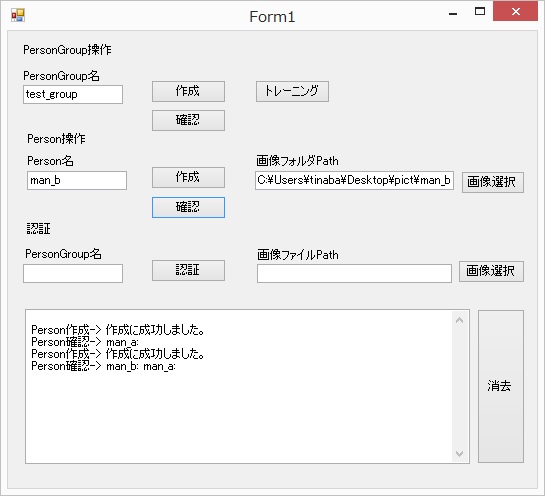Click 画像選択 button next to 画像フォルダPath
This screenshot has height=496, width=545.
pyautogui.click(x=493, y=182)
